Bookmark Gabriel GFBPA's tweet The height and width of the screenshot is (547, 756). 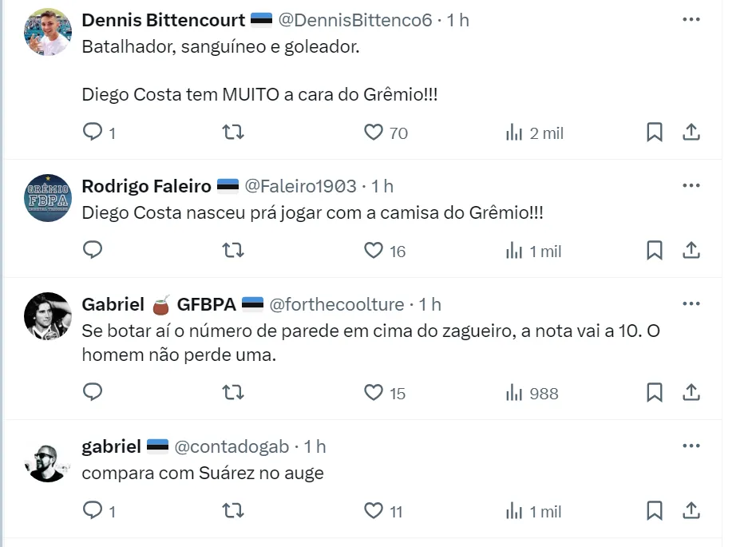(x=654, y=393)
